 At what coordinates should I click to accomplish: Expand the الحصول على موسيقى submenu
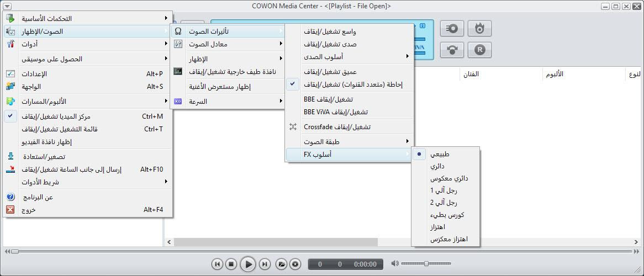pos(87,59)
